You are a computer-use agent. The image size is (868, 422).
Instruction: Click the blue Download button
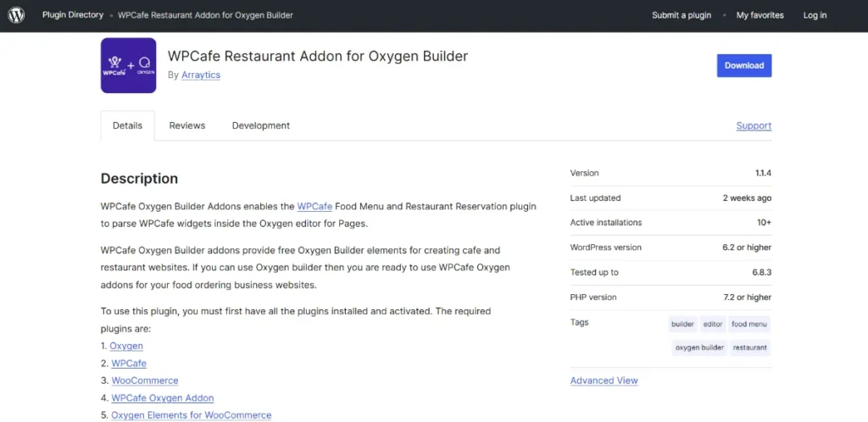[x=744, y=65]
